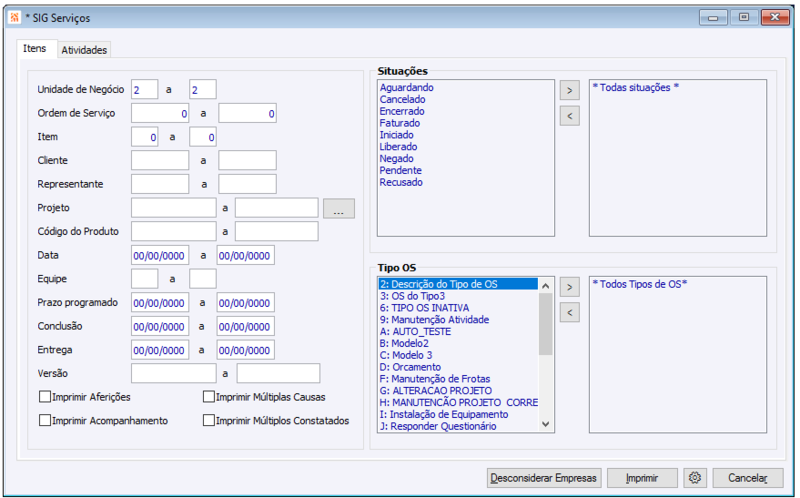Toggle Imprimir Múltiplos Constatados checkbox
The image size is (800, 498).
point(209,420)
